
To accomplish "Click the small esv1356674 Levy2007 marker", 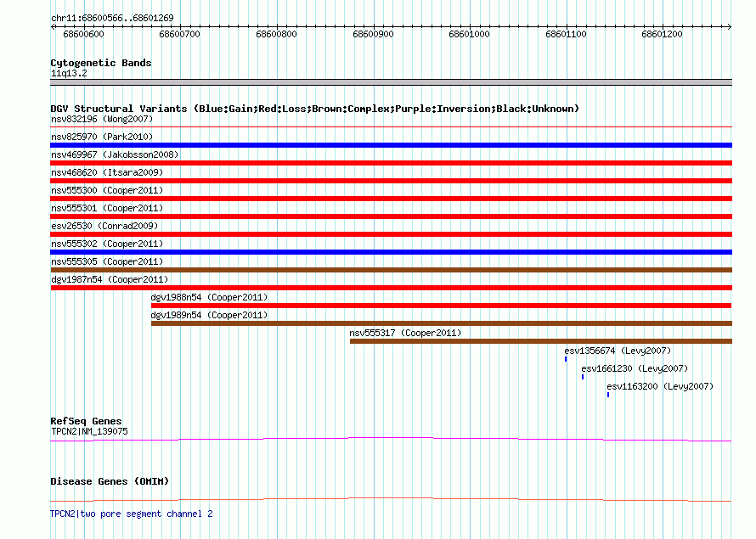I will click(x=566, y=359).
